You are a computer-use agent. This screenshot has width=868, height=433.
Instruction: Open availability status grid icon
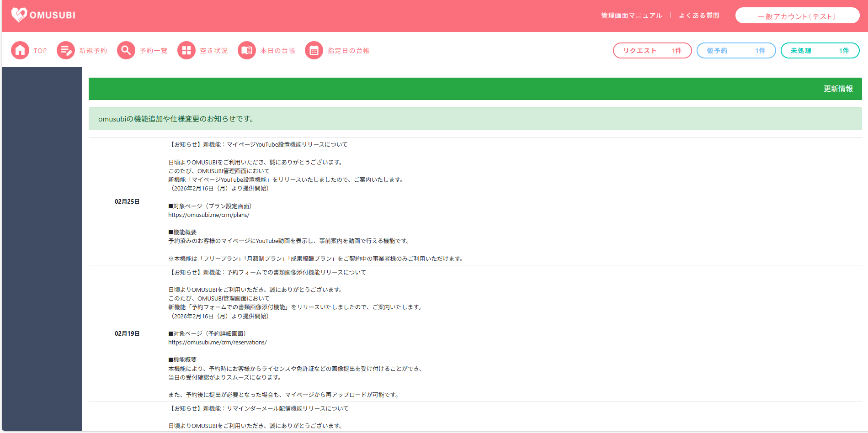click(186, 51)
